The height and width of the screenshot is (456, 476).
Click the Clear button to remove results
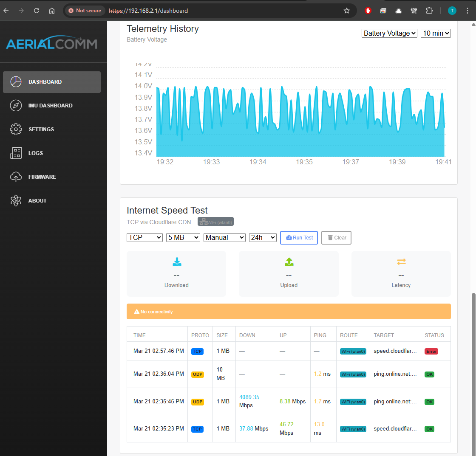336,237
